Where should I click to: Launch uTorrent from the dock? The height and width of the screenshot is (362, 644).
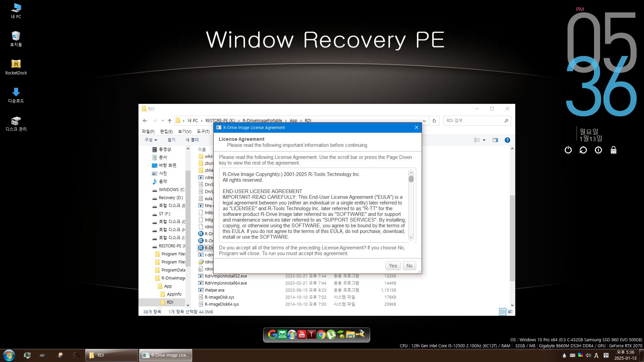click(x=331, y=334)
